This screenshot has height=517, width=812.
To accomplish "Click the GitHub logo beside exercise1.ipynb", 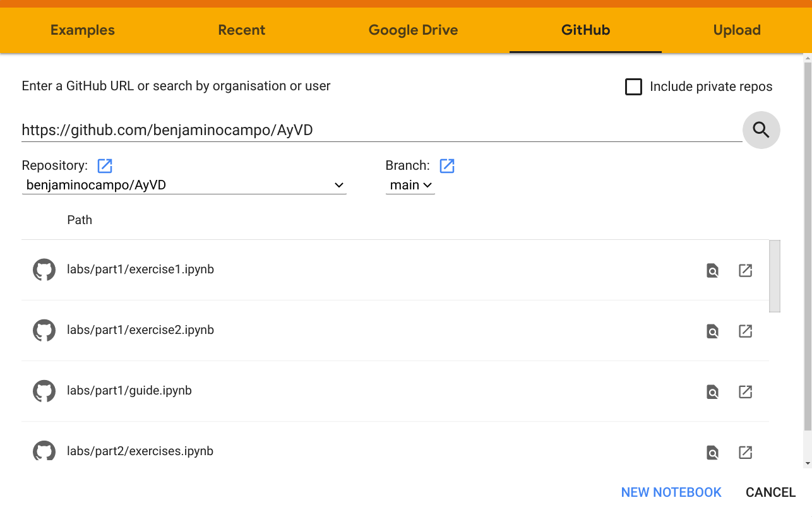I will coord(44,270).
